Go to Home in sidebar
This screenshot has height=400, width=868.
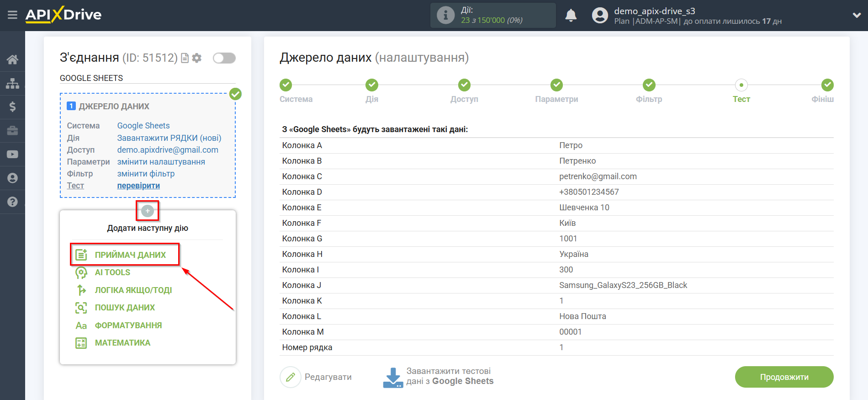point(12,59)
